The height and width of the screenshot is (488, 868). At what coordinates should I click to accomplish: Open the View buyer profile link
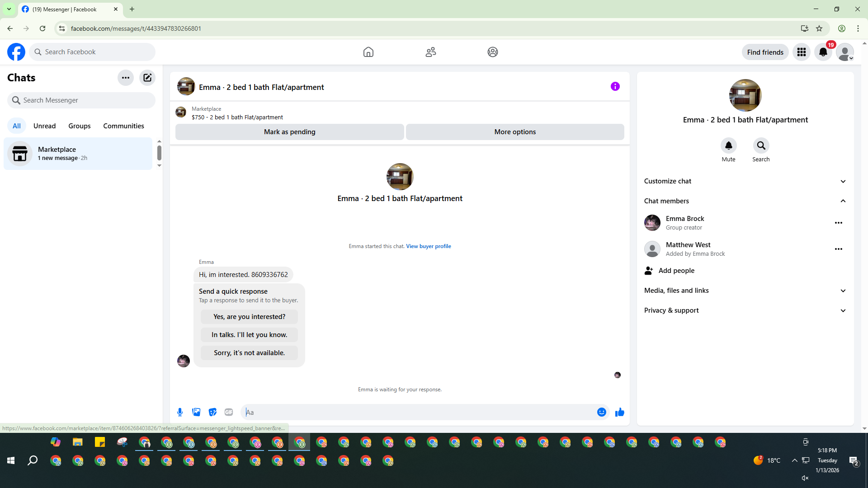click(x=428, y=246)
